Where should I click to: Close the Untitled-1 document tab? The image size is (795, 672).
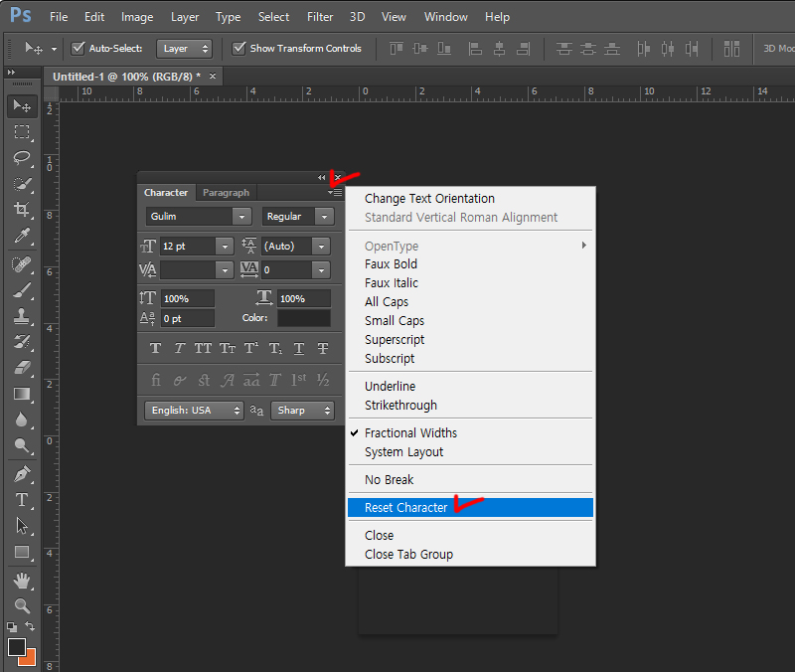click(x=213, y=77)
